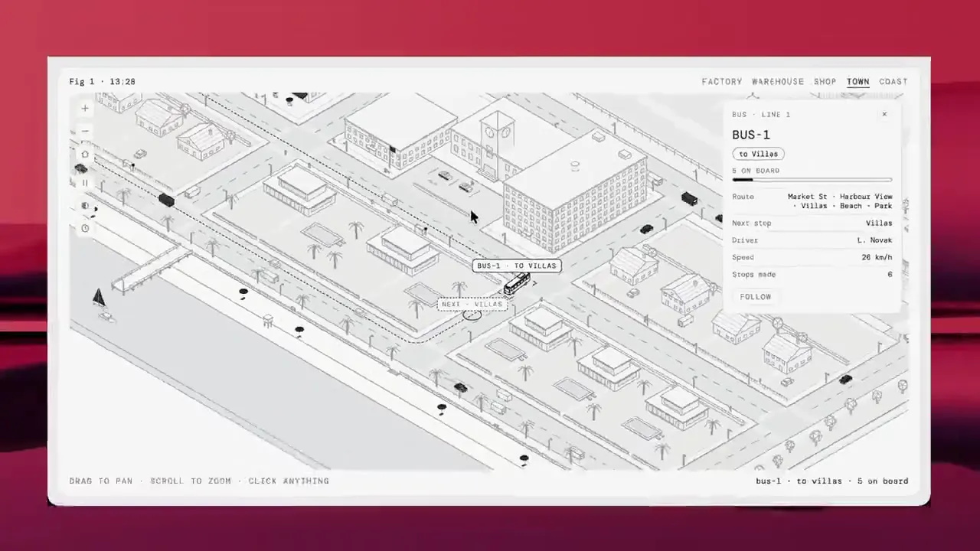The width and height of the screenshot is (980, 551).
Task: Click the speed value '26 km/h'
Action: pyautogui.click(x=877, y=258)
